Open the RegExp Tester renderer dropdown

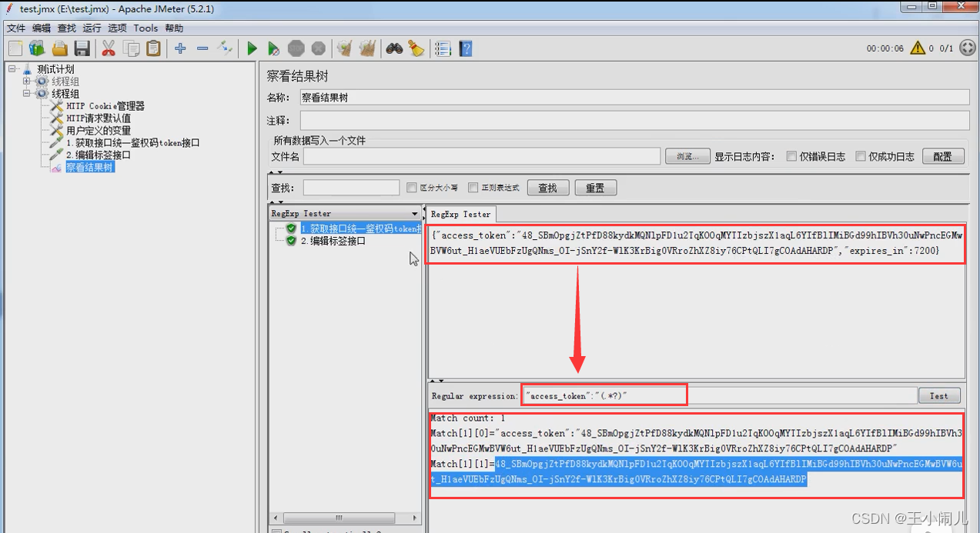(x=415, y=214)
